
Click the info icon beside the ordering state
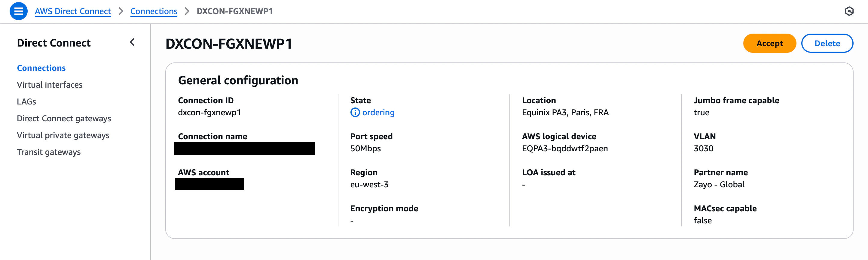click(x=355, y=113)
